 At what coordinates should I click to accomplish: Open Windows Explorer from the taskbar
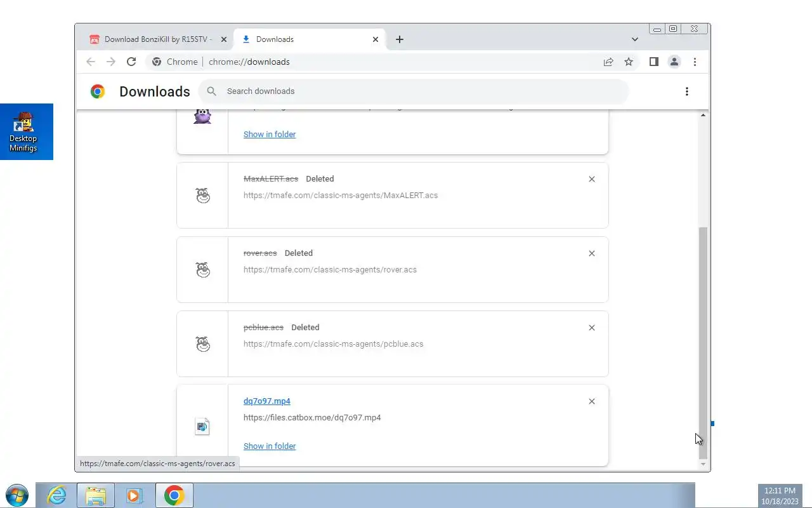pos(96,495)
